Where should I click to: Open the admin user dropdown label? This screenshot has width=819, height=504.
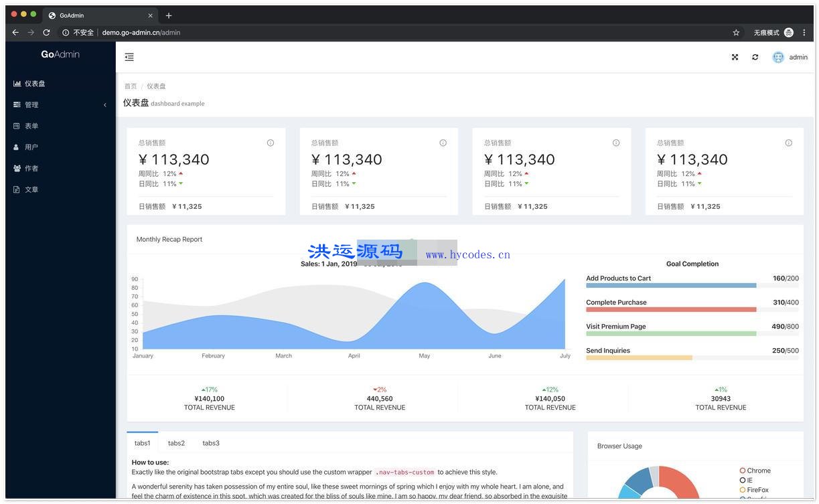(x=798, y=58)
